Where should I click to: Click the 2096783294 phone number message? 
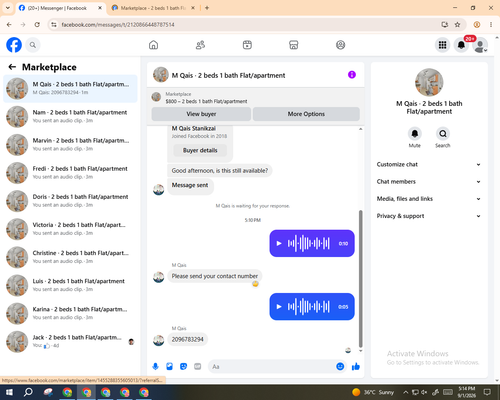[187, 339]
